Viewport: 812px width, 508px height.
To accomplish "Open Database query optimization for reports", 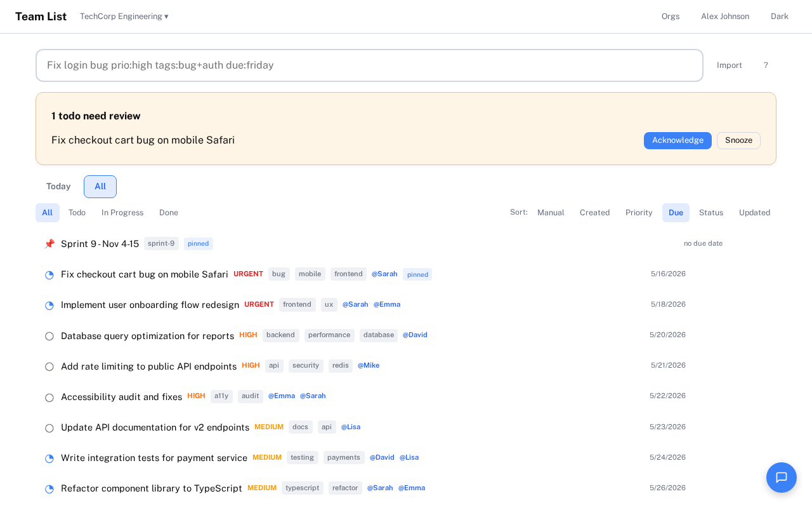I will point(147,336).
